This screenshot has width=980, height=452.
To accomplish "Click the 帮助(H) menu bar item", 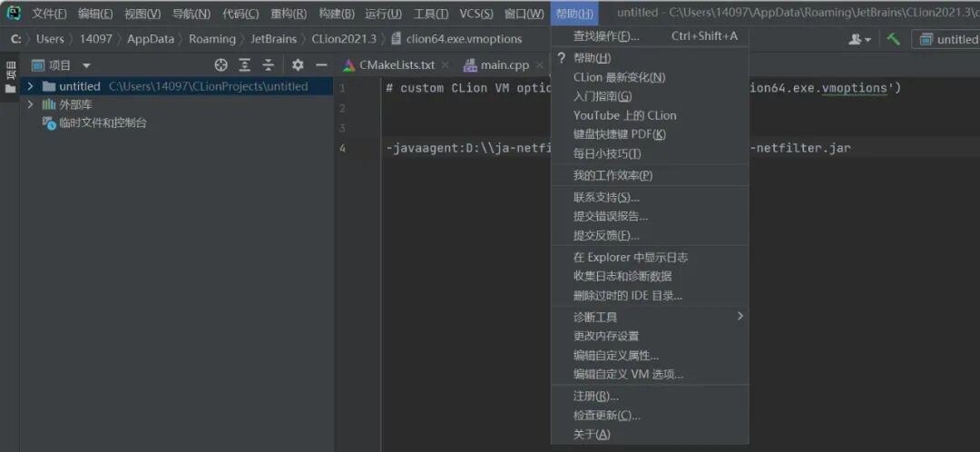I will (574, 13).
